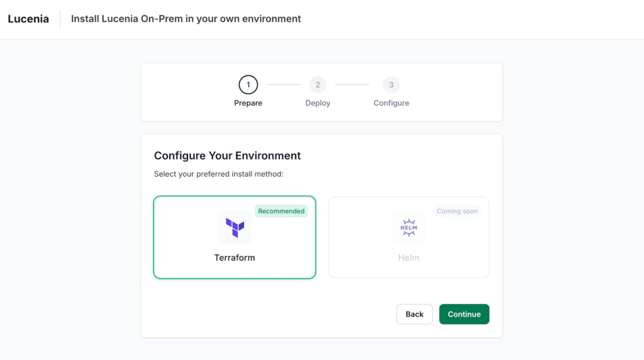This screenshot has width=644, height=360.
Task: Click the Terraform text label
Action: [x=235, y=258]
